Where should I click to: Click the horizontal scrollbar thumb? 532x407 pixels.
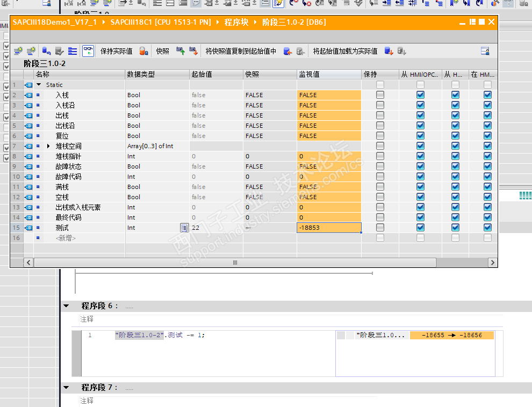point(235,263)
